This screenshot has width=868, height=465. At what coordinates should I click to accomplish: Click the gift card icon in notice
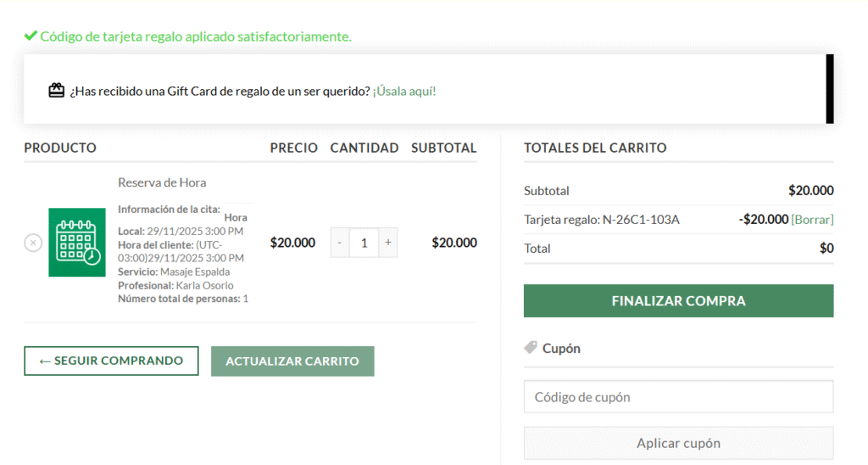click(57, 91)
